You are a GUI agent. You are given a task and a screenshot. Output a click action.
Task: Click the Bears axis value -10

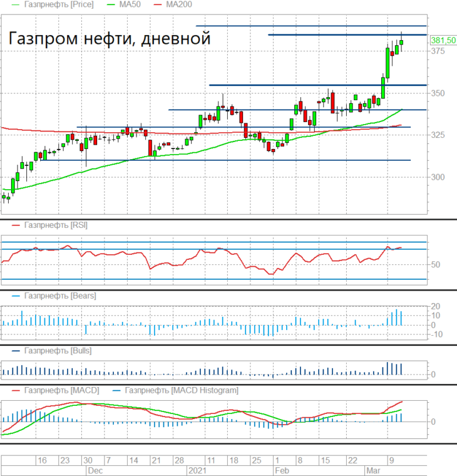coord(436,334)
